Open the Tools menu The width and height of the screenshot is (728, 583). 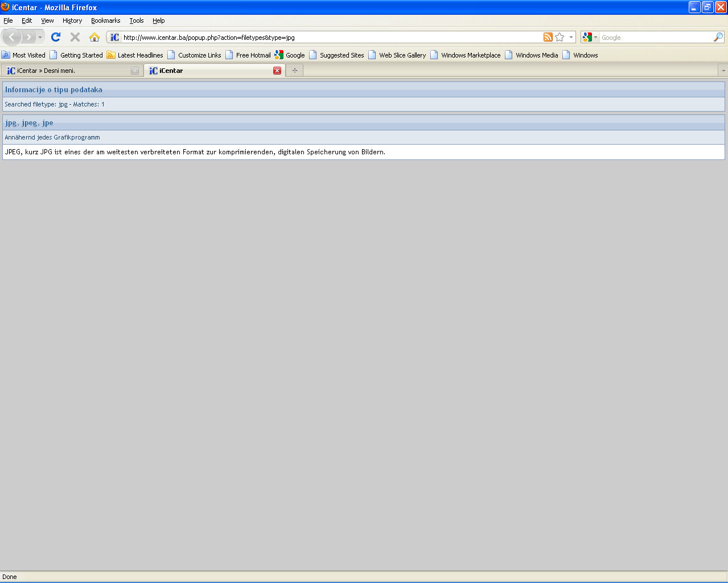point(136,20)
